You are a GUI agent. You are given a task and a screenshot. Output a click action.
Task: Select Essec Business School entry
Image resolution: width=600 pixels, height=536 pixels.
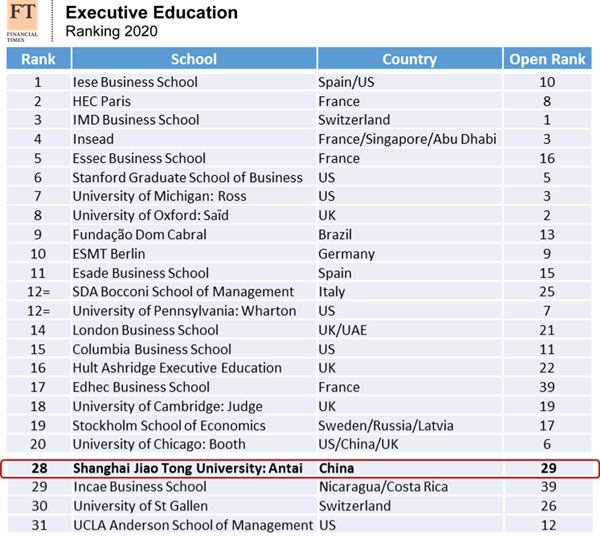click(139, 158)
